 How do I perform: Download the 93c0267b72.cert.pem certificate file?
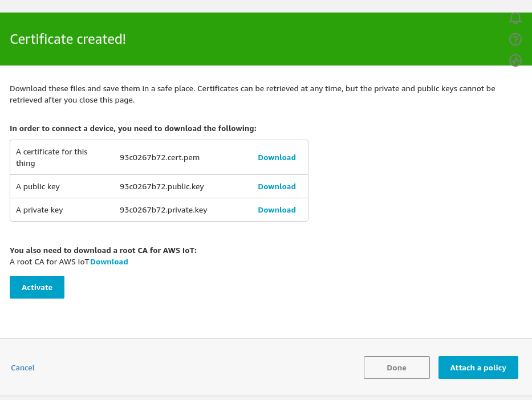pos(277,157)
